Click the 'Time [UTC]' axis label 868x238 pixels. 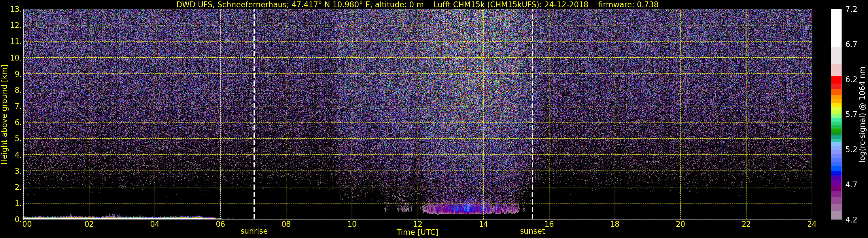(x=417, y=232)
